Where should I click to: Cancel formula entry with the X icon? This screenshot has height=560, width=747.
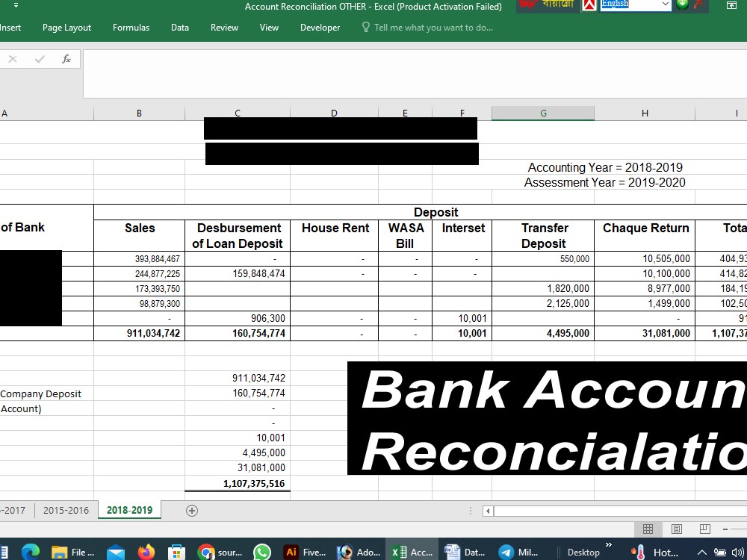tap(13, 59)
